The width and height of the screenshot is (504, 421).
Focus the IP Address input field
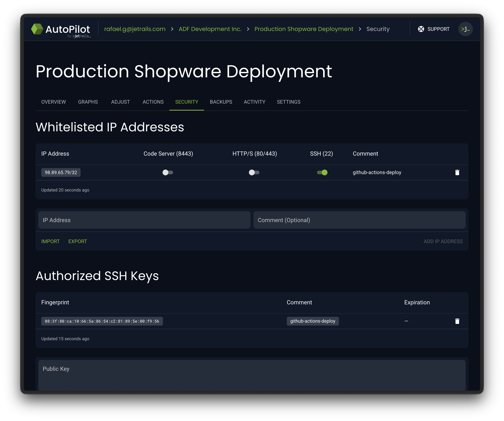(144, 220)
